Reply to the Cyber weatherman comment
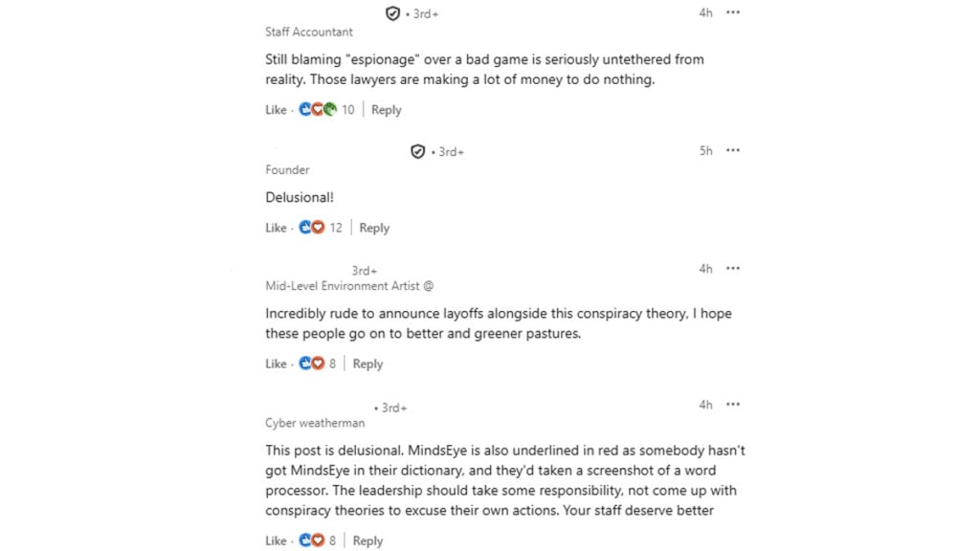This screenshot has width=980, height=551. [367, 540]
